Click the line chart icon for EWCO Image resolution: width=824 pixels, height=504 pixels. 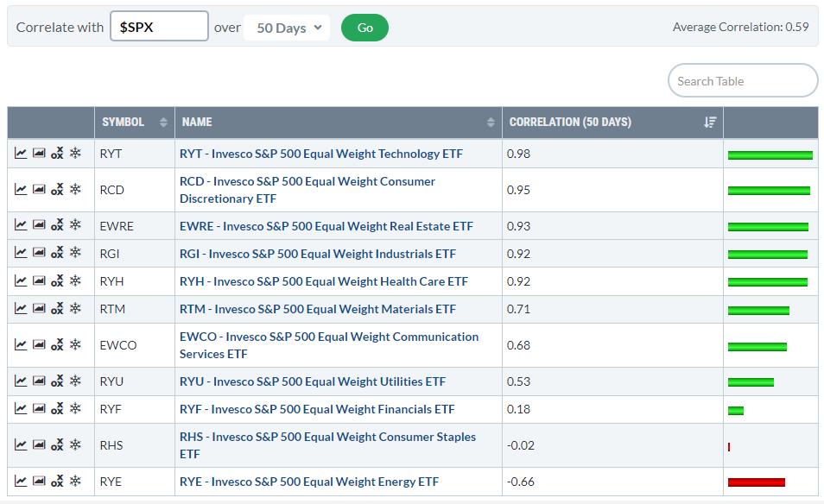pyautogui.click(x=21, y=345)
